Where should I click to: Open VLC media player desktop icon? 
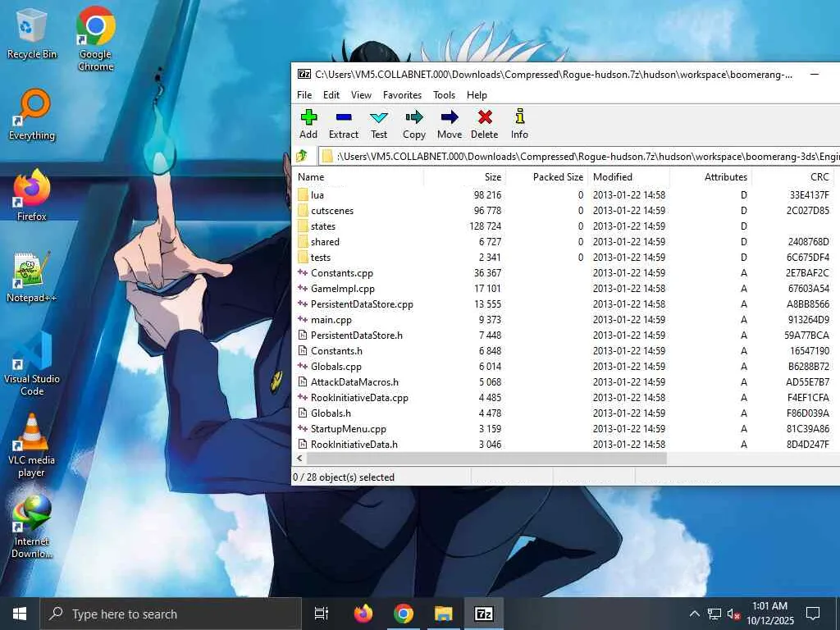point(32,445)
